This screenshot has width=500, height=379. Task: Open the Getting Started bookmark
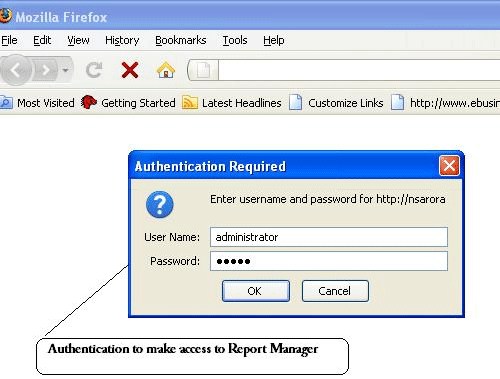(x=128, y=103)
